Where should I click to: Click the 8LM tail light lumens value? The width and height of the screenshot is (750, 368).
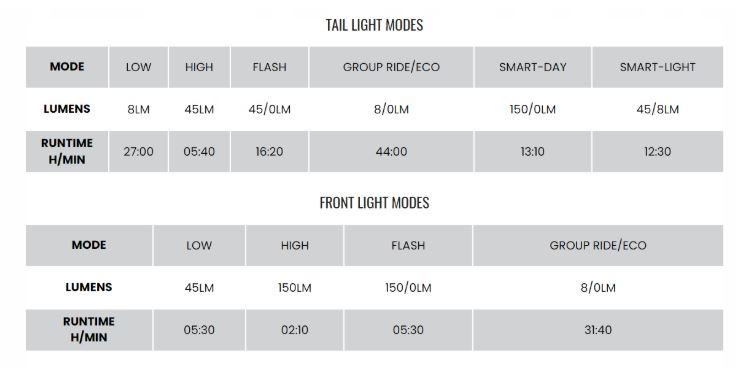click(x=138, y=110)
